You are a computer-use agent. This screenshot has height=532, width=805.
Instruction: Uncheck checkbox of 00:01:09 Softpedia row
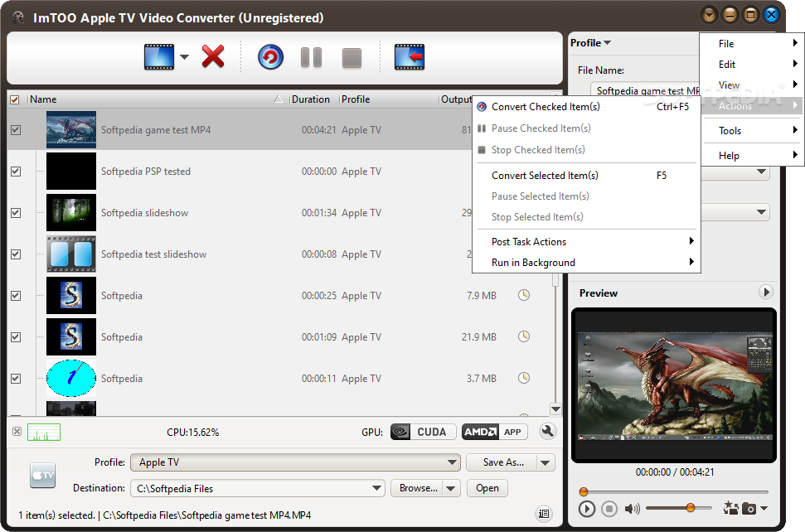click(16, 337)
